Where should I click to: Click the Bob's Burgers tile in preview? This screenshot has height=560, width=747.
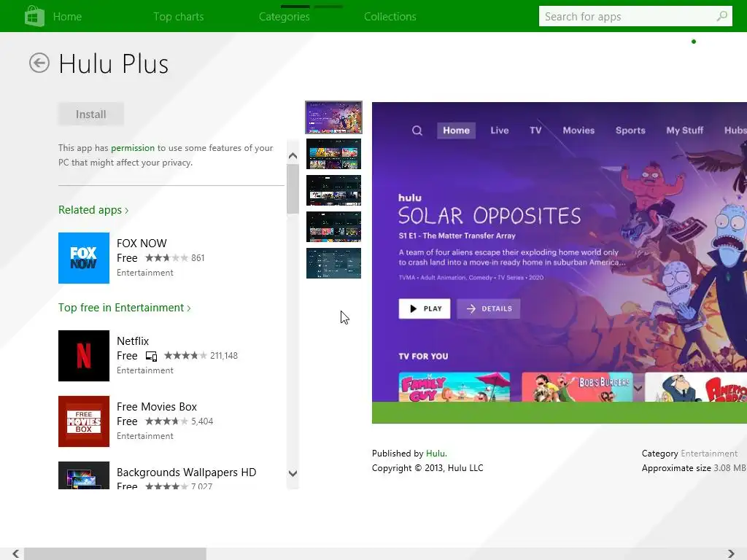578,387
